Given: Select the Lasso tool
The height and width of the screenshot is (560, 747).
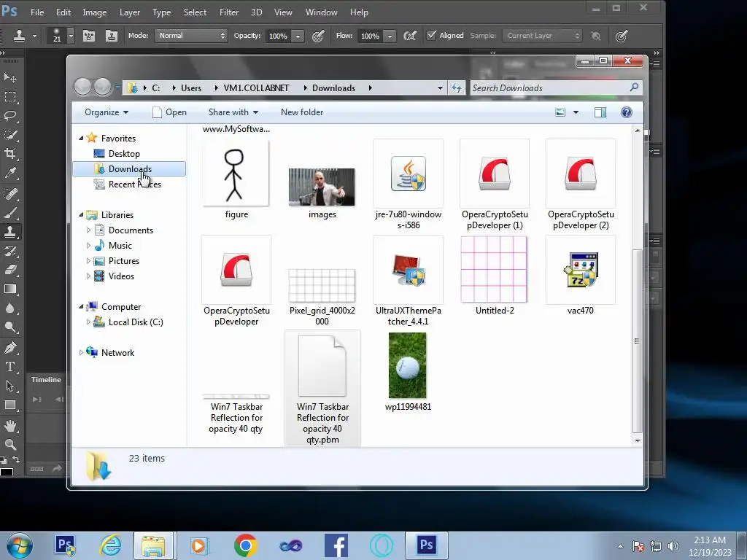Looking at the screenshot, I should (x=10, y=116).
